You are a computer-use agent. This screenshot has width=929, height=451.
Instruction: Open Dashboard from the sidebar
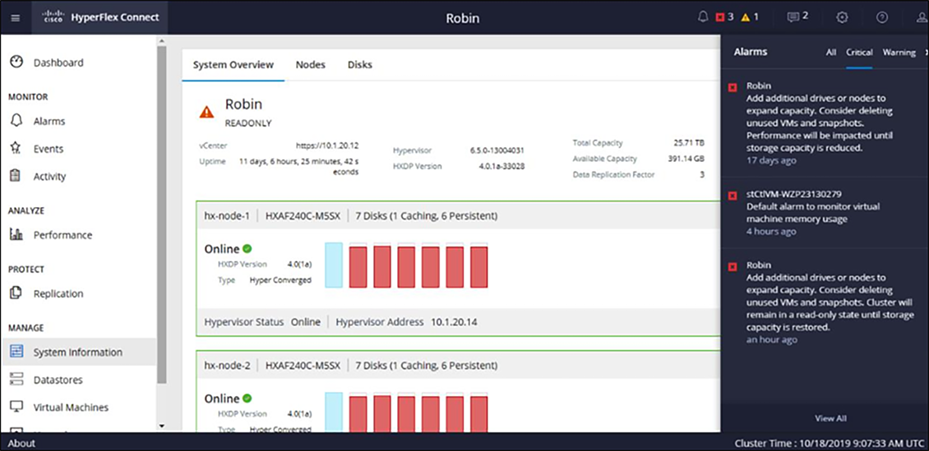coord(59,62)
